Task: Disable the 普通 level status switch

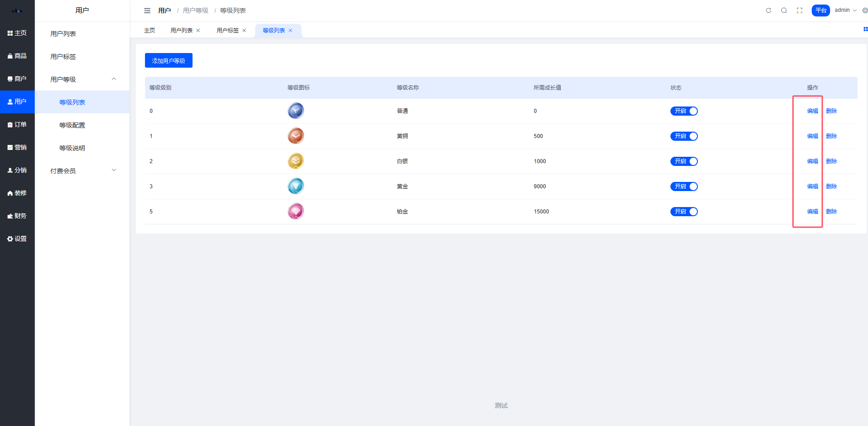Action: click(684, 111)
